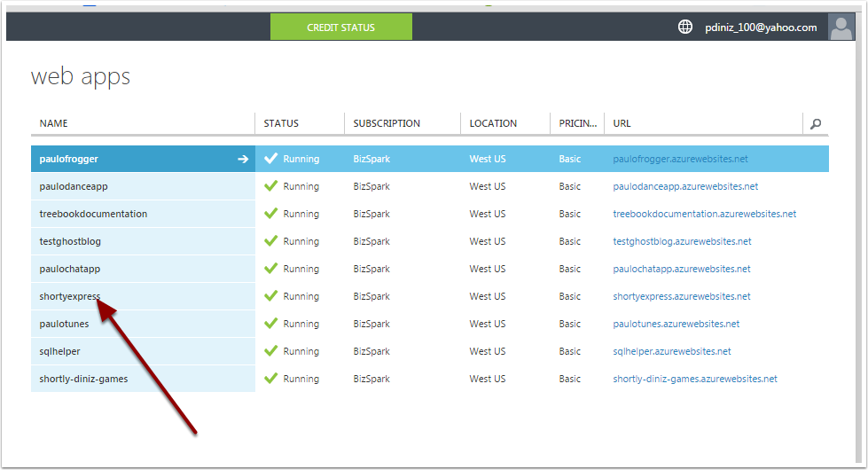Image resolution: width=868 pixels, height=470 pixels.
Task: Select the paulofrogger web app name
Action: coord(68,159)
